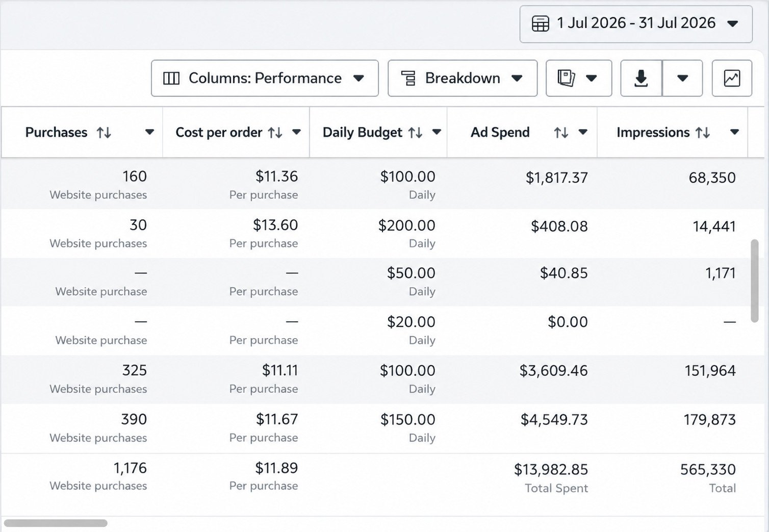Click the 1,176 total purchases value
The width and height of the screenshot is (769, 532).
pos(130,468)
